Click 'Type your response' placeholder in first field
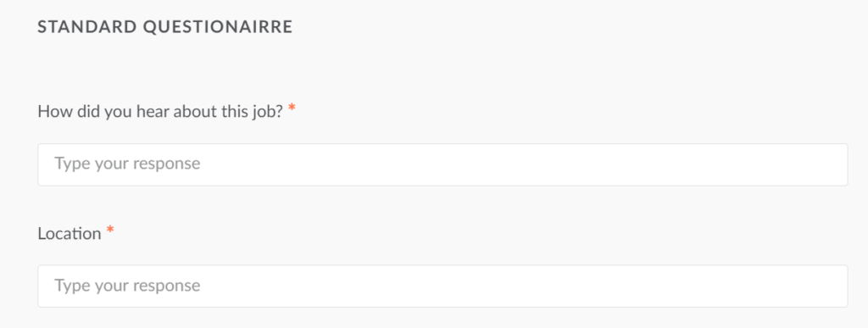 pyautogui.click(x=127, y=164)
